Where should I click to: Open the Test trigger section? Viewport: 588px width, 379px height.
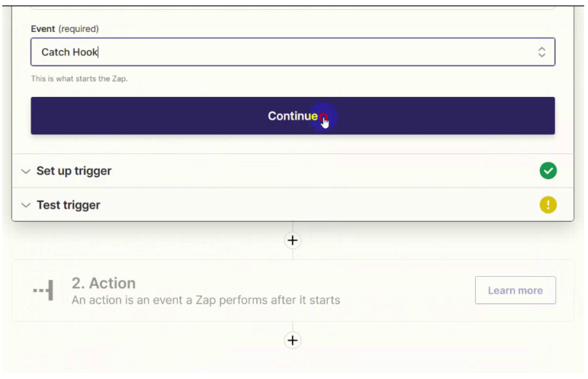293,205
